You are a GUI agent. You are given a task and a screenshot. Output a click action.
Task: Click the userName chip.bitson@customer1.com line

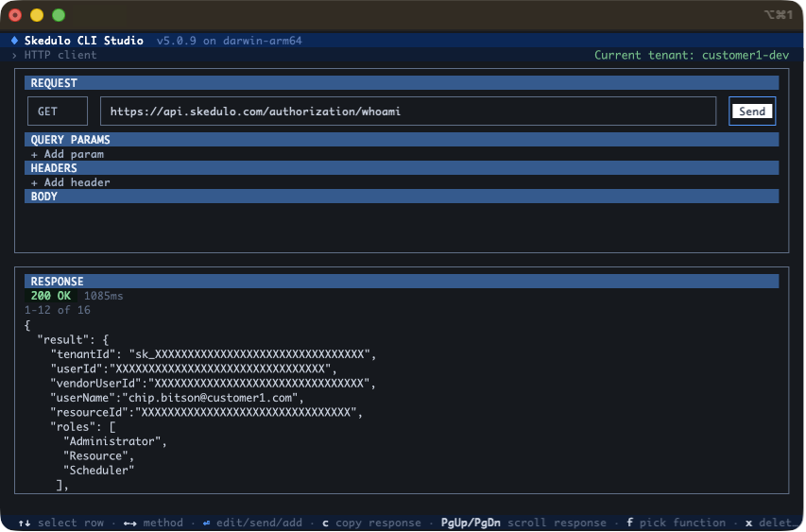click(x=178, y=398)
